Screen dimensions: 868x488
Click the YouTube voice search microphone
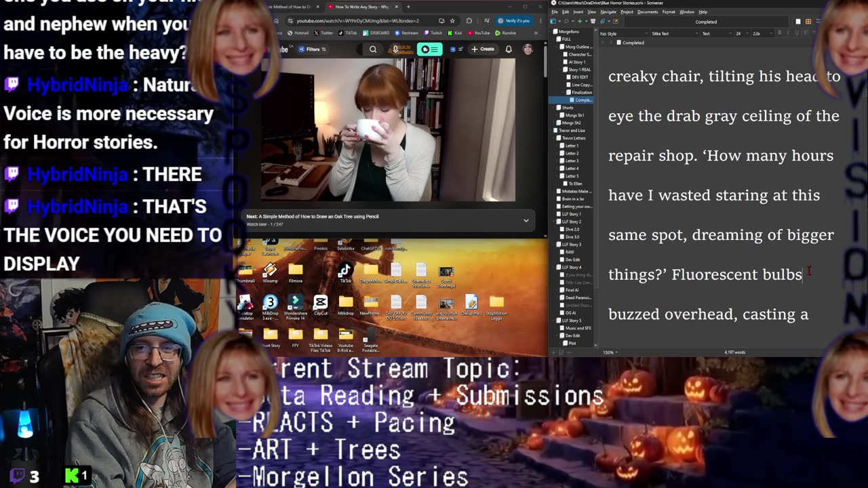395,49
